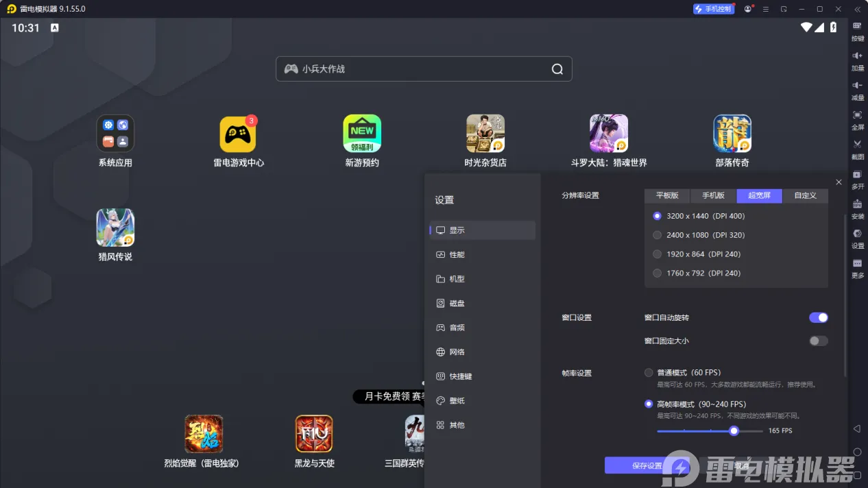
Task: Toggle 窗口自动旋转 switch off
Action: 819,317
